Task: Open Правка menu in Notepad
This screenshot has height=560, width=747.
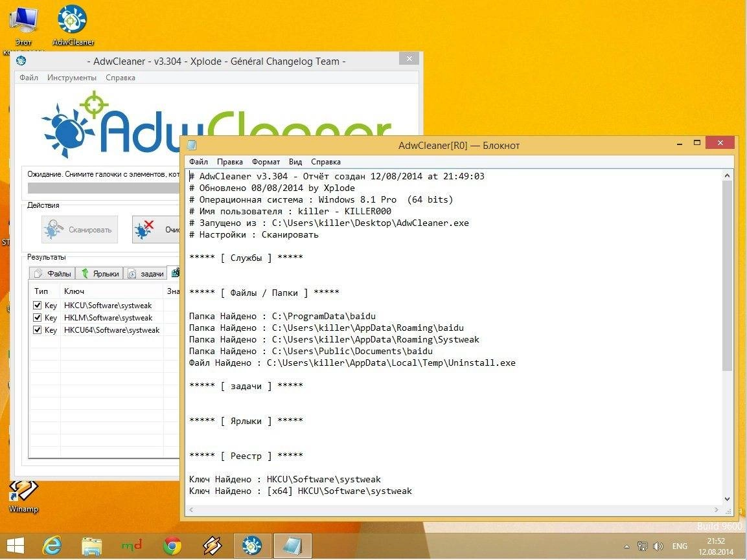Action: 229,162
